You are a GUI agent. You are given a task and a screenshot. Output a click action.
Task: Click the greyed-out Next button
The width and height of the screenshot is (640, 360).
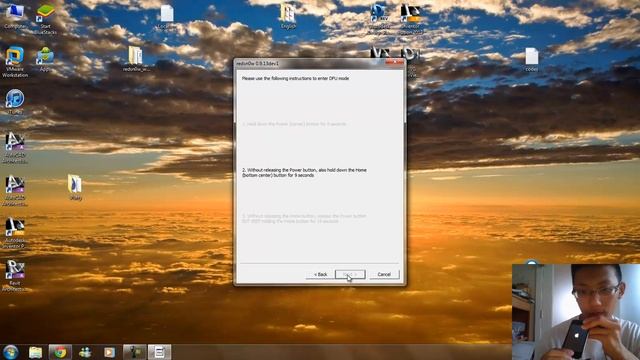coord(350,274)
